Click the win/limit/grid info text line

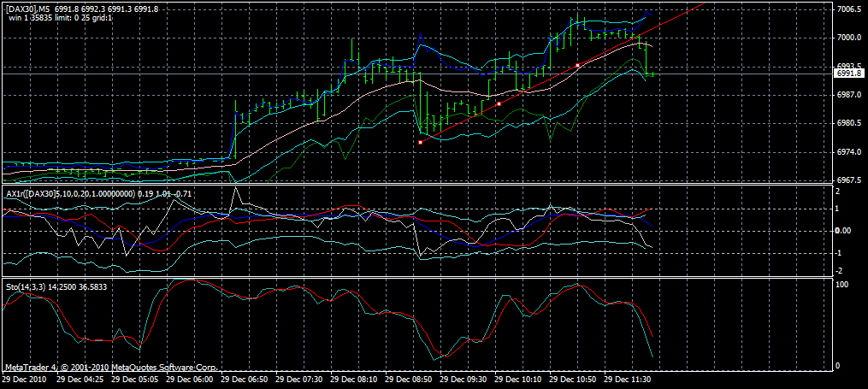[x=59, y=17]
